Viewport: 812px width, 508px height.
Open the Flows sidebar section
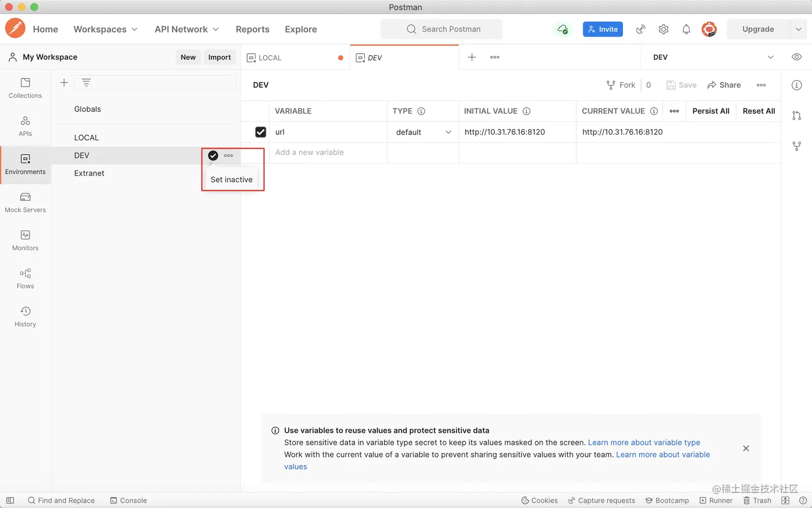tap(25, 279)
